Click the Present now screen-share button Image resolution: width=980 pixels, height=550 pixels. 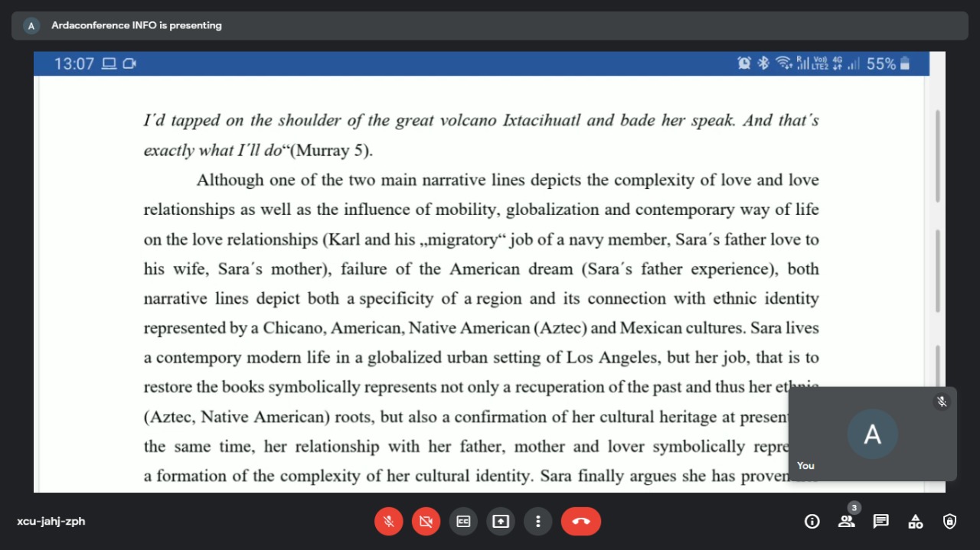pyautogui.click(x=501, y=521)
